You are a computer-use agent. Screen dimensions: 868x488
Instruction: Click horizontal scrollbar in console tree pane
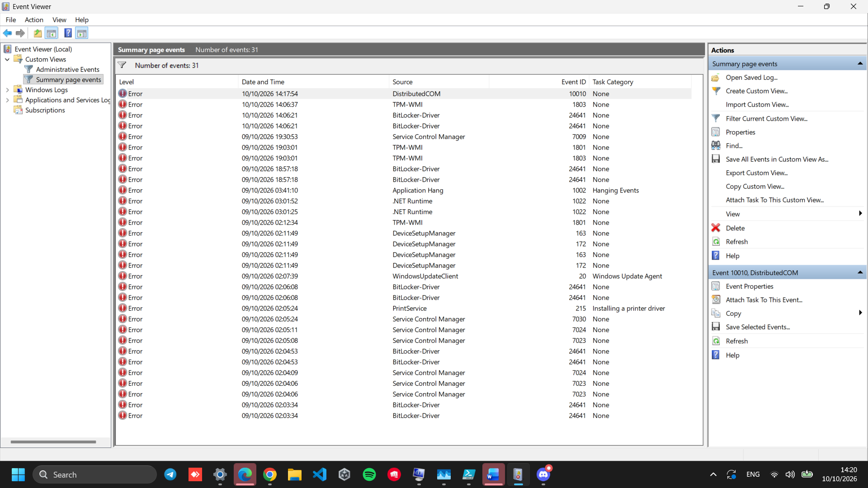tap(53, 442)
